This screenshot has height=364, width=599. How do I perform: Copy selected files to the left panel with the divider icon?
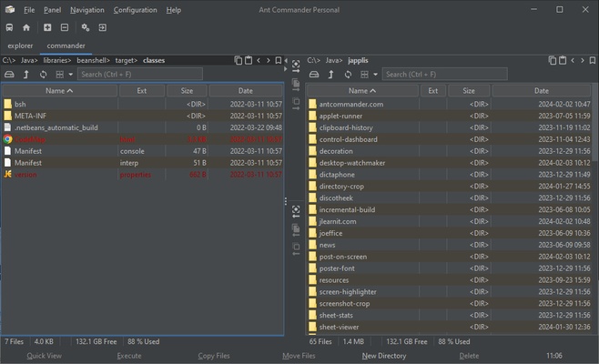296,230
